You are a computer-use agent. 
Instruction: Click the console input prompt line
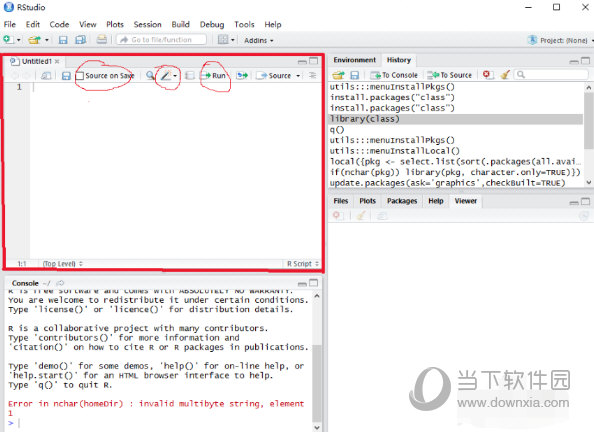tap(159, 423)
